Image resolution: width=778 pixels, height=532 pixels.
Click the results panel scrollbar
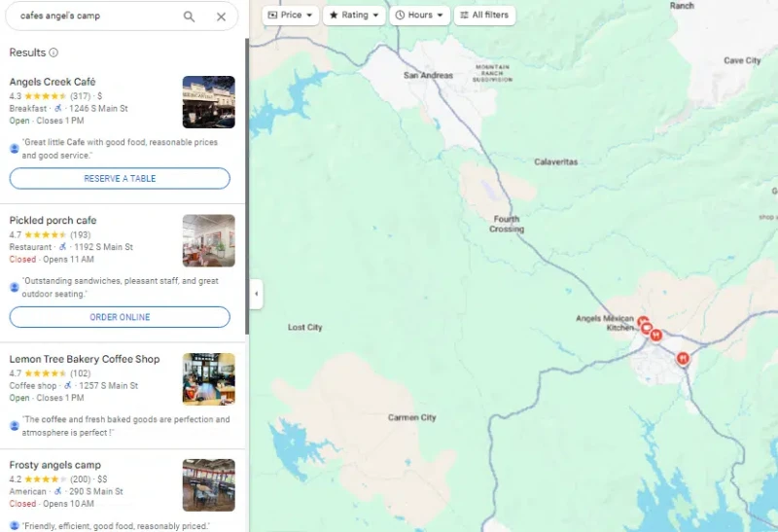[x=247, y=186]
